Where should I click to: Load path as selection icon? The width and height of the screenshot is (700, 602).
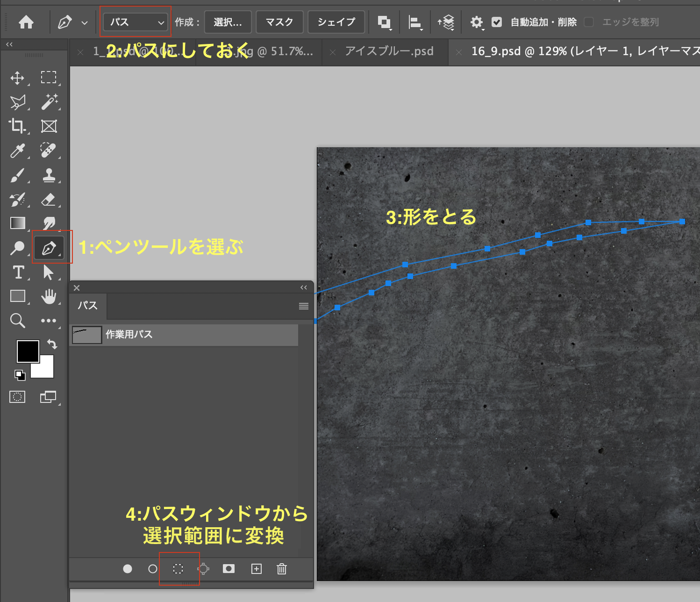click(178, 569)
